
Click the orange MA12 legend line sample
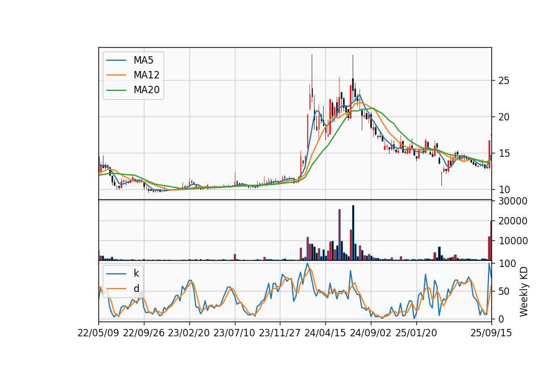pyautogui.click(x=116, y=75)
